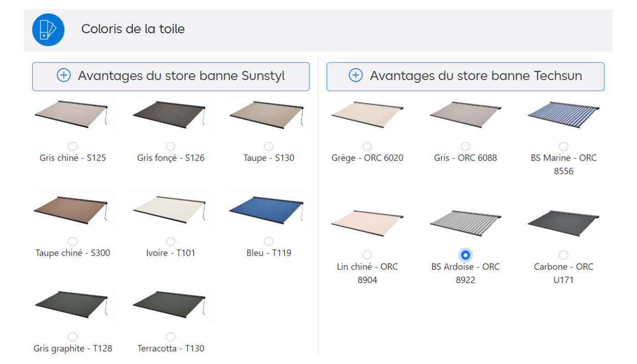
Task: Select Gris graphite - T128 radio button
Action: pos(72,337)
